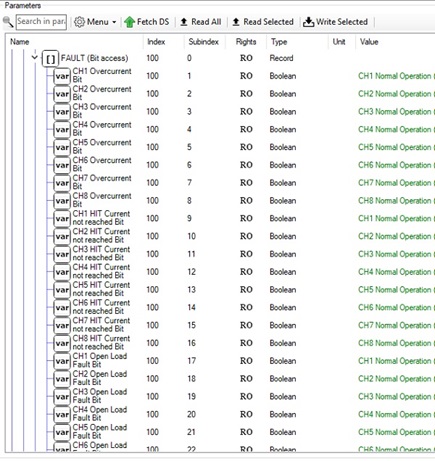
Task: Click the var icon of CH1 Open Load Fault
Action: [62, 361]
